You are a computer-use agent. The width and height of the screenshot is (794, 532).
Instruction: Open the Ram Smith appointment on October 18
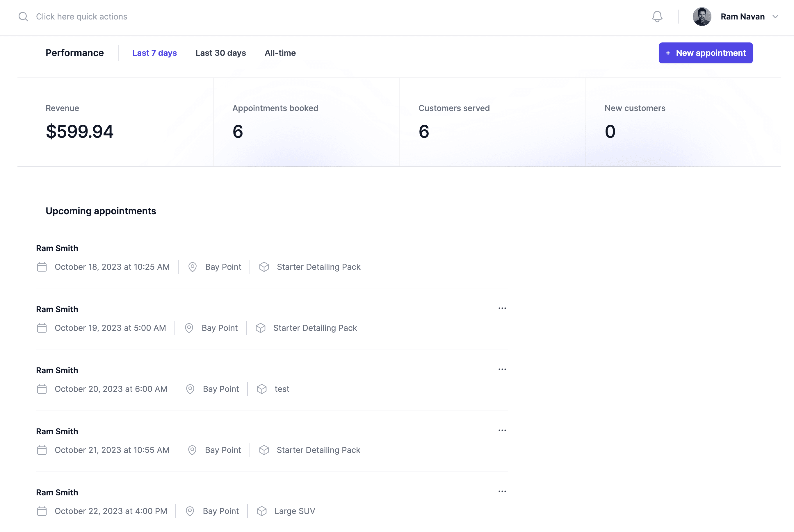pyautogui.click(x=57, y=248)
